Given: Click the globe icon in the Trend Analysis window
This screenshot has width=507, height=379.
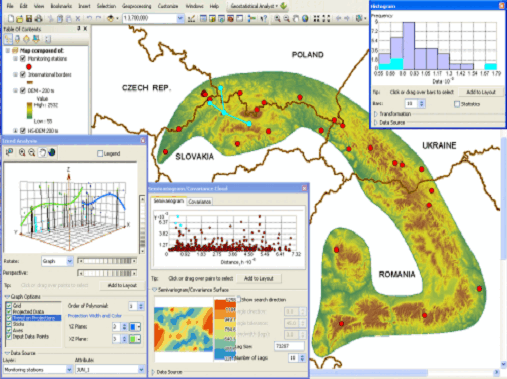Looking at the screenshot, I should pos(52,153).
